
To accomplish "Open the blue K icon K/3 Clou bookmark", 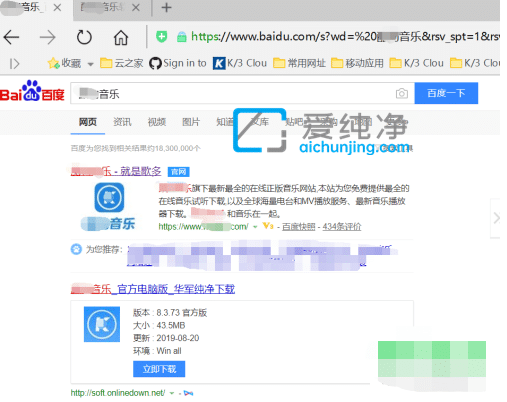I will pos(240,63).
